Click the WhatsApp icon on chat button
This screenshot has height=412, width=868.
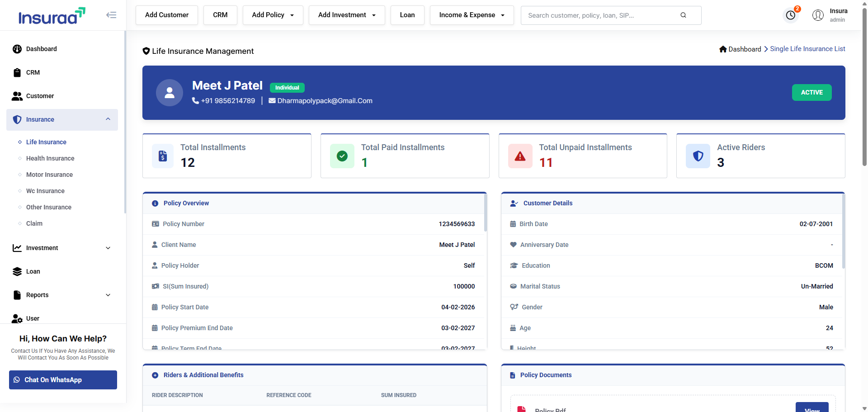click(17, 380)
